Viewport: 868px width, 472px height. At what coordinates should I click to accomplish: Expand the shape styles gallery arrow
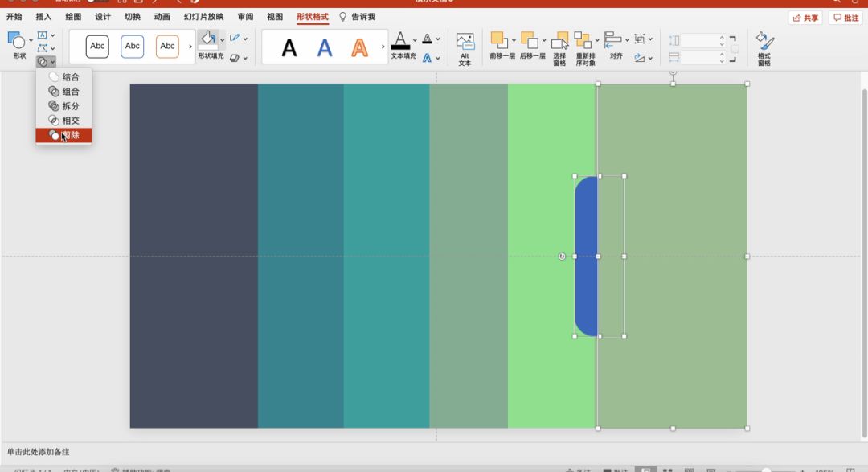(x=190, y=47)
